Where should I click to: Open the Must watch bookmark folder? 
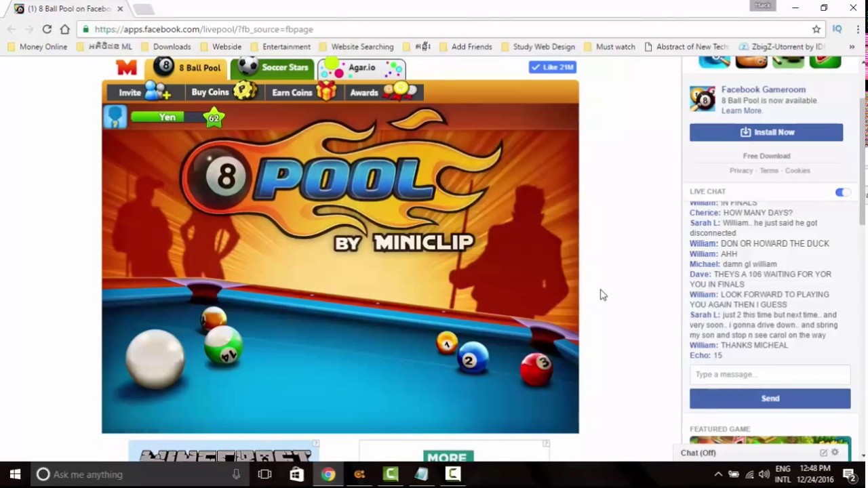[x=609, y=47]
